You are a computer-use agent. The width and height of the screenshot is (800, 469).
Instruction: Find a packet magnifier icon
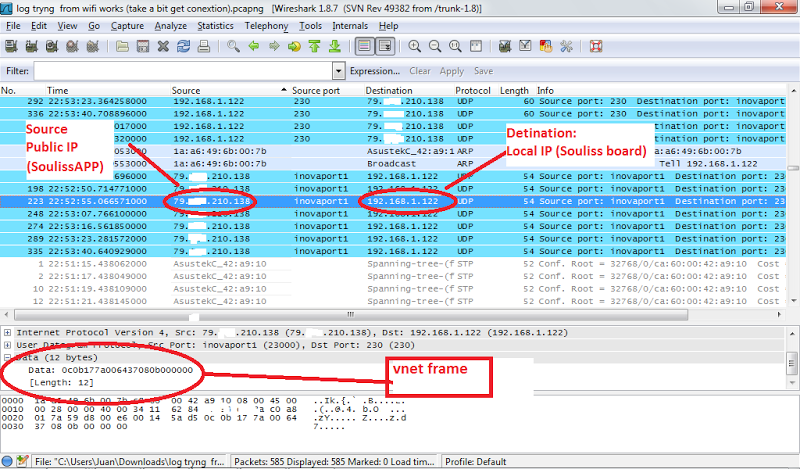tap(233, 46)
